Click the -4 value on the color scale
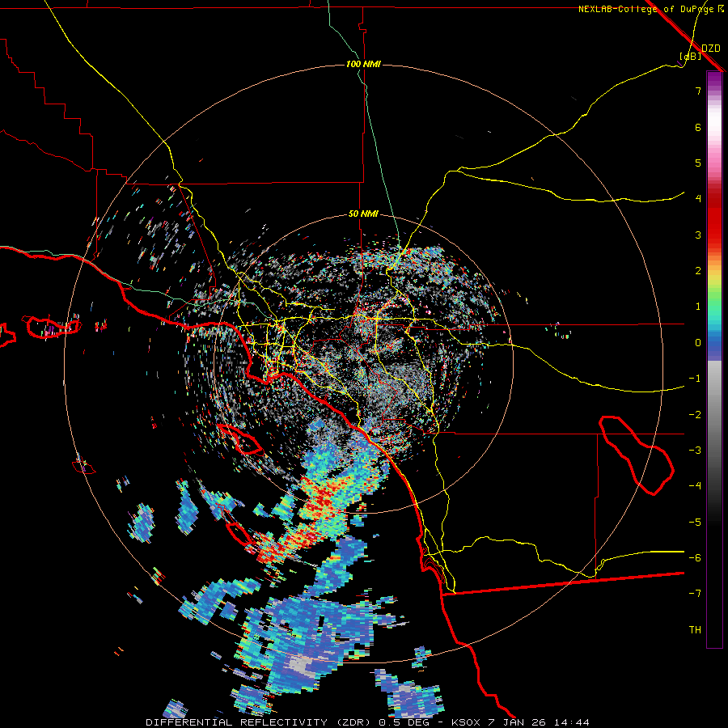Viewport: 728px width, 728px height. pos(695,485)
